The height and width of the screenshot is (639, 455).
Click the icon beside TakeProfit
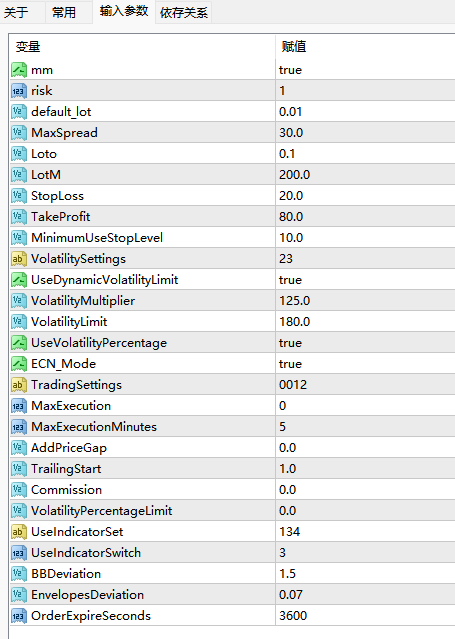coord(19,217)
